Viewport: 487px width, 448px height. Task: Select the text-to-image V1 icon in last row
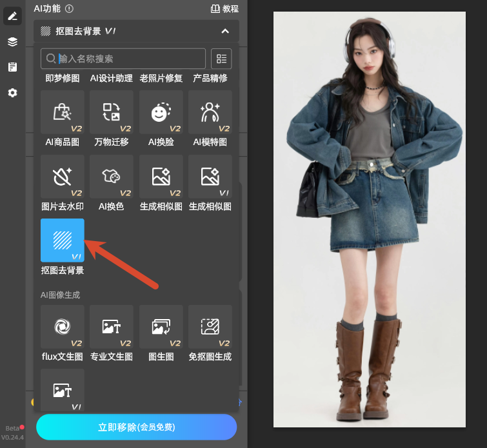coord(63,390)
